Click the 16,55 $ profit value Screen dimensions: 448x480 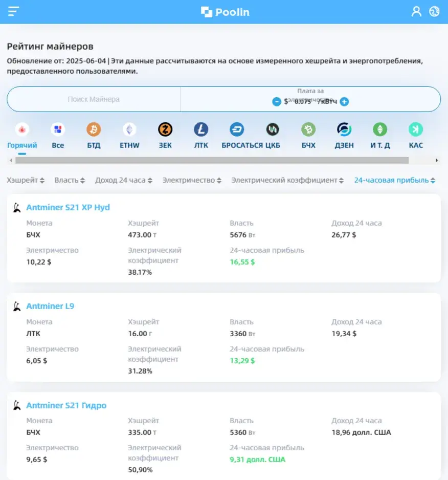click(x=242, y=262)
